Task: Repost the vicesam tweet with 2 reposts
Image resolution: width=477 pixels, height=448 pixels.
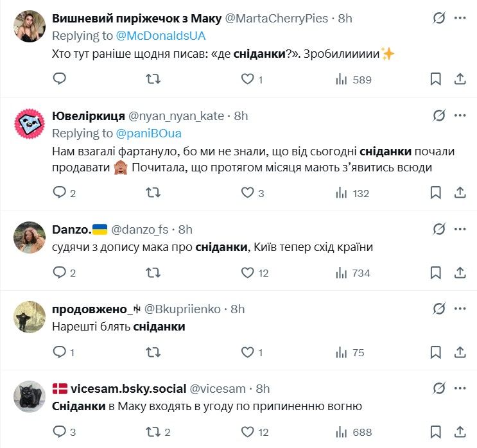Action: [153, 432]
